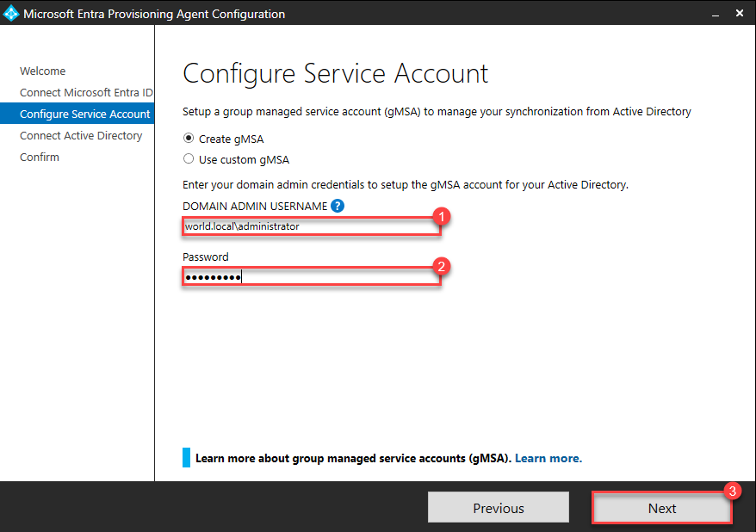Screen dimensions: 756x532
Task: Click the Previous button
Action: [x=498, y=507]
